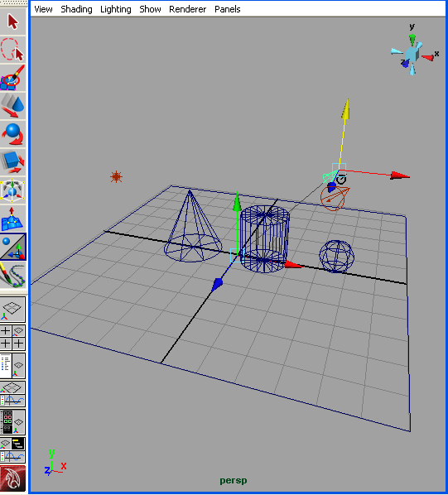Switch to four view layout

12,338
